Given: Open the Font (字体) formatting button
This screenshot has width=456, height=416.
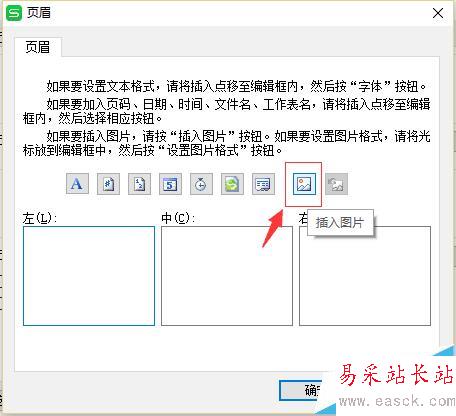Looking at the screenshot, I should tap(77, 184).
